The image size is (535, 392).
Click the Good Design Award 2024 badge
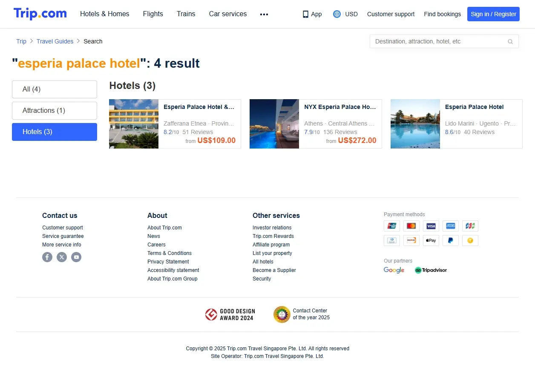(229, 315)
